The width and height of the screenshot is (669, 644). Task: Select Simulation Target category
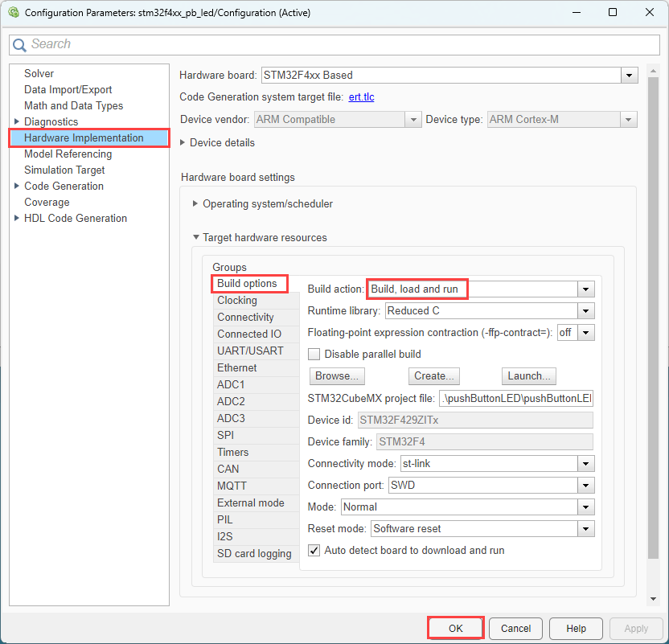(x=64, y=170)
